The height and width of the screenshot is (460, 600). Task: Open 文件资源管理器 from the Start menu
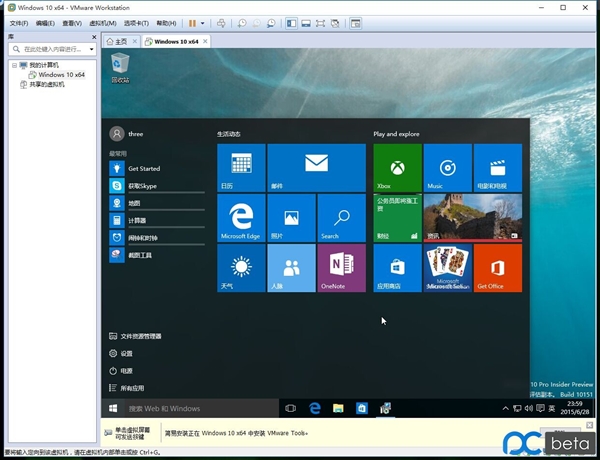[140, 336]
